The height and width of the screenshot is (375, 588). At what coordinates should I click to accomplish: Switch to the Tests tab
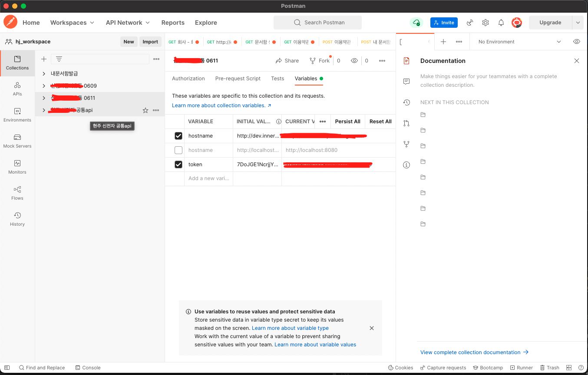coord(277,79)
